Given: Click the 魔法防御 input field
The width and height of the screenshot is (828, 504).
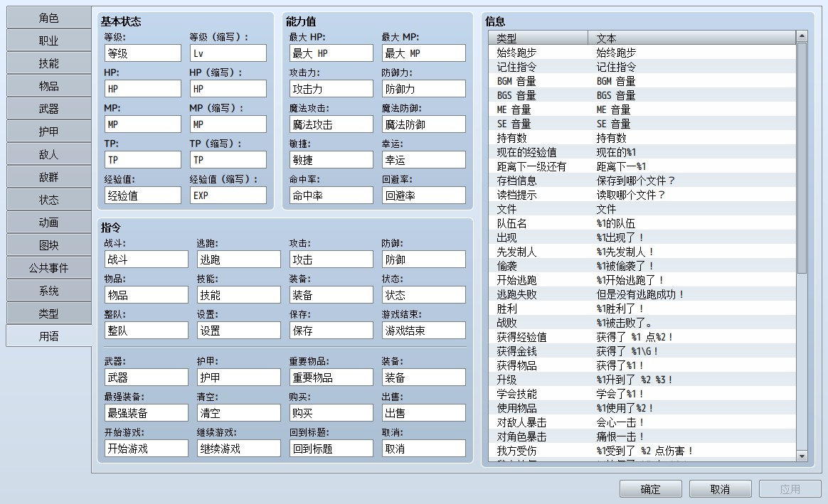Looking at the screenshot, I should (x=424, y=124).
